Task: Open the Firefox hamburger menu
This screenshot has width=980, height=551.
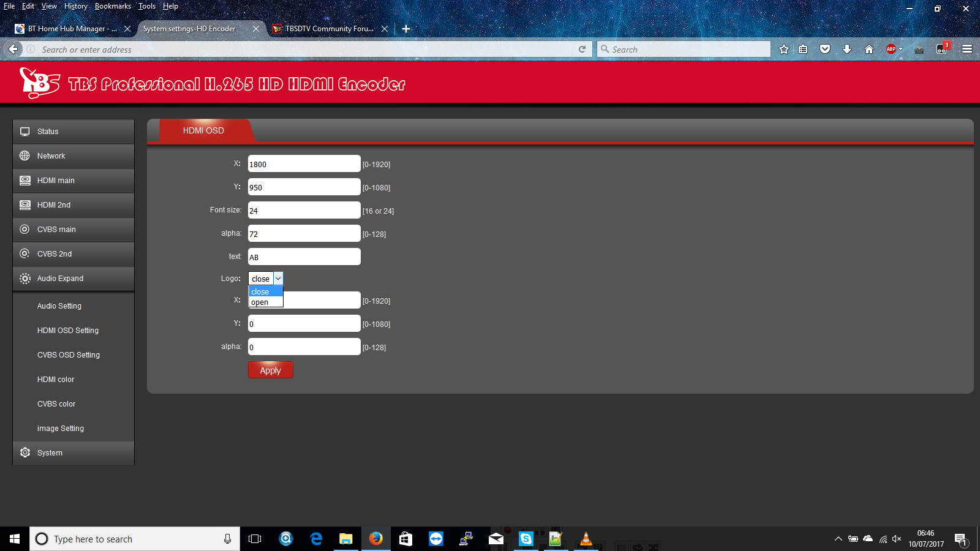Action: tap(967, 50)
